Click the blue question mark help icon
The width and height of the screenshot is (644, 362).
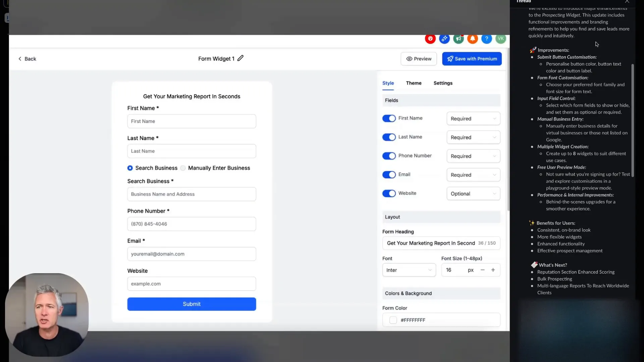coord(486,39)
